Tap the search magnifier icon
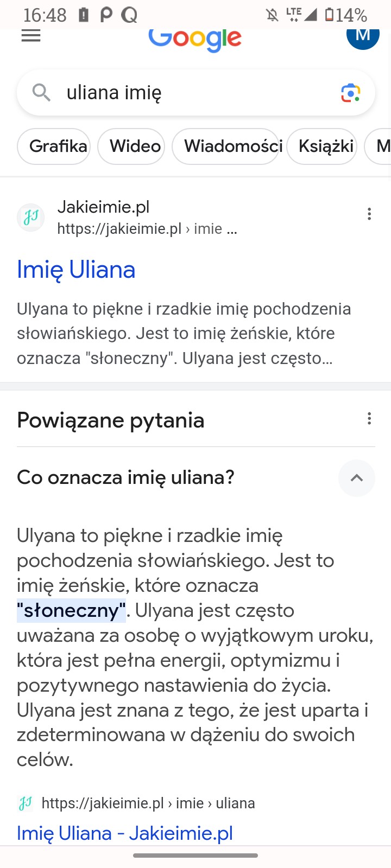The width and height of the screenshot is (391, 868). [x=41, y=93]
